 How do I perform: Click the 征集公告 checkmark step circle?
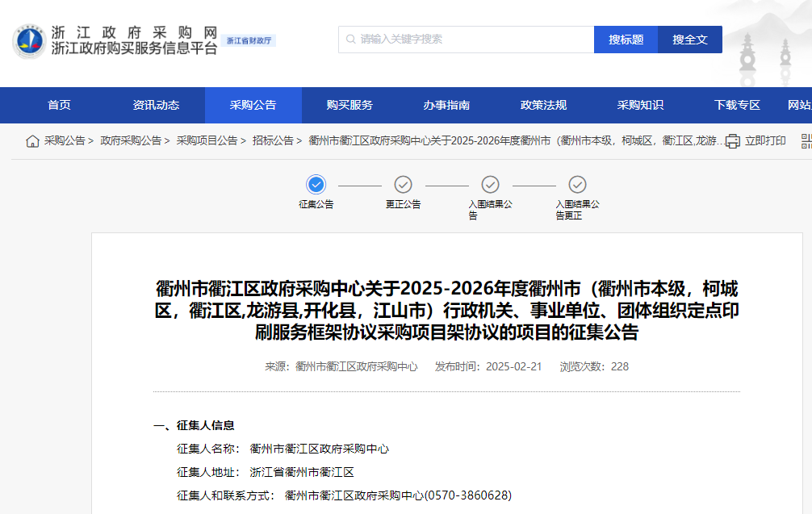tap(316, 184)
